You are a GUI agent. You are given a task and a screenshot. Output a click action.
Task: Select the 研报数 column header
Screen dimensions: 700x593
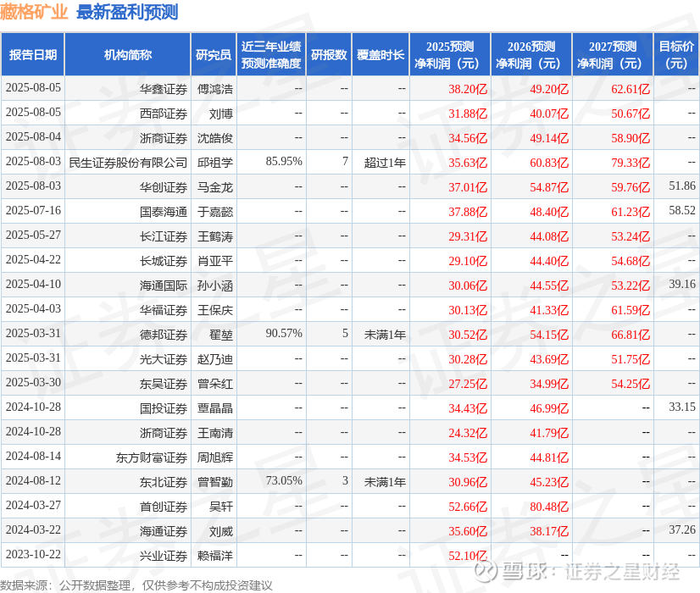(329, 54)
